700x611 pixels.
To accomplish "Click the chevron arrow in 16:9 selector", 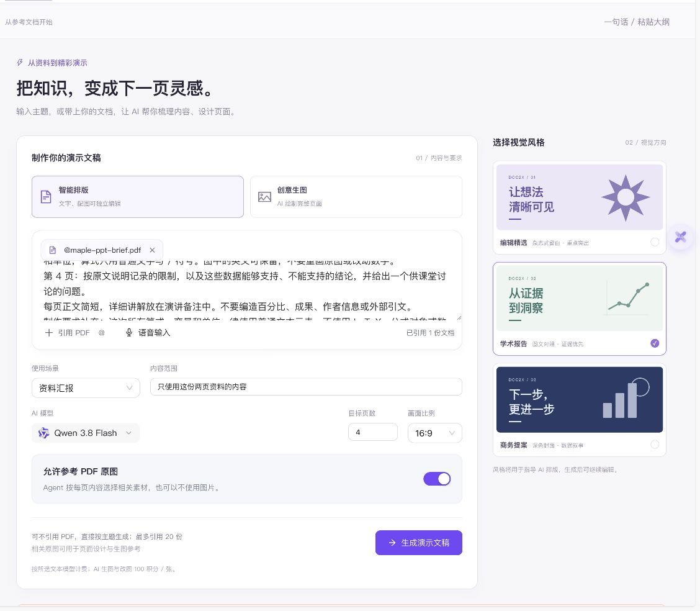I will tap(452, 433).
